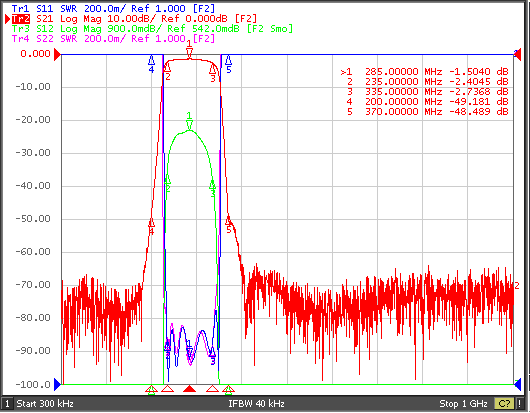530x413 pixels.
Task: Click the red marker 4 near -50 dB
Action: point(151,223)
